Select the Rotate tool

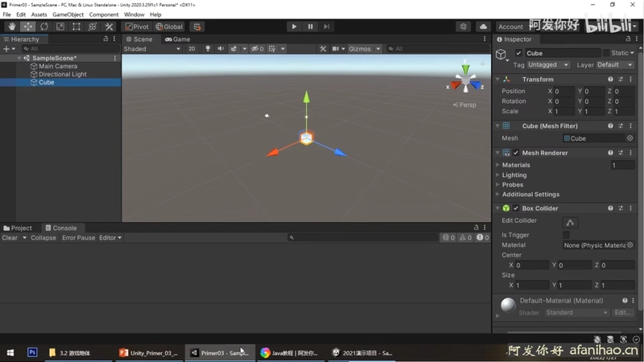pos(44,27)
